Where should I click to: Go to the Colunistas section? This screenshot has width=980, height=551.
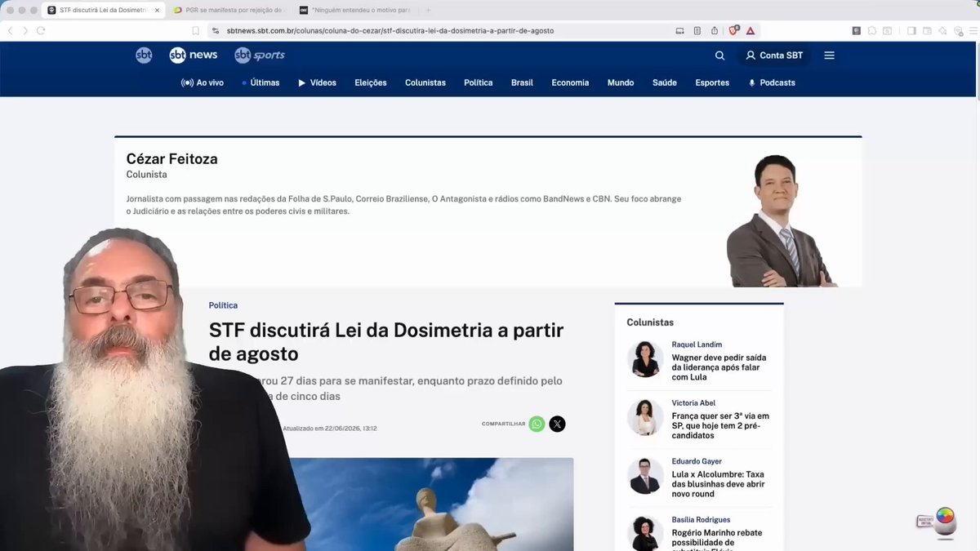[425, 82]
